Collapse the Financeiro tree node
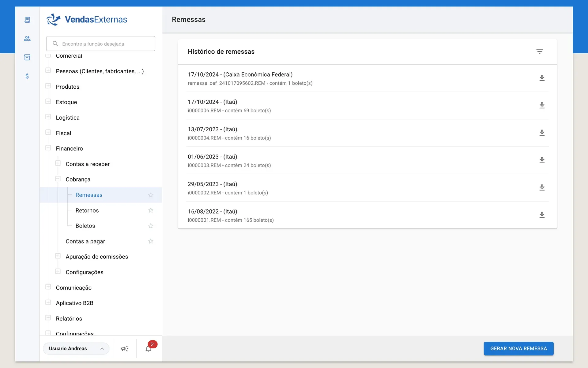Image resolution: width=588 pixels, height=368 pixels. tap(48, 148)
